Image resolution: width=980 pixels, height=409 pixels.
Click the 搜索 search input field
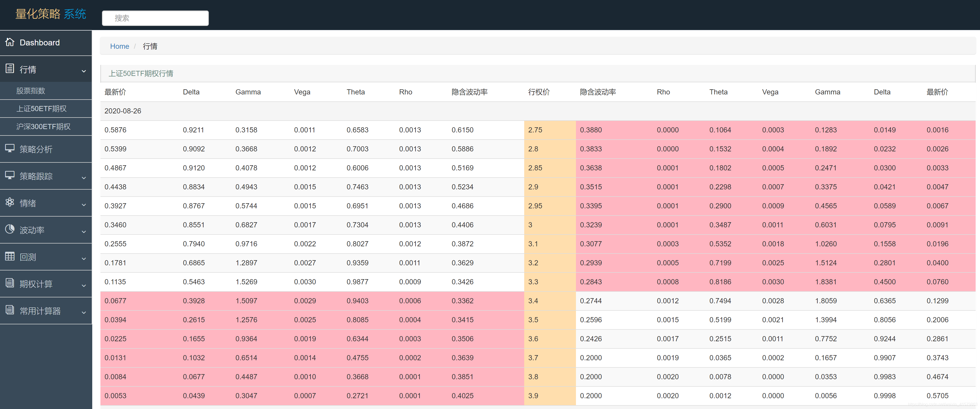pos(155,18)
